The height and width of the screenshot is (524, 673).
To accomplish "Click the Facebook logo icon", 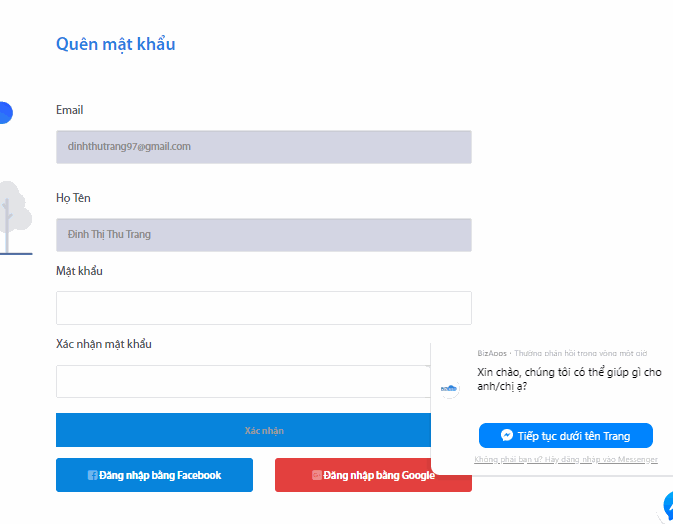I will tap(93, 476).
